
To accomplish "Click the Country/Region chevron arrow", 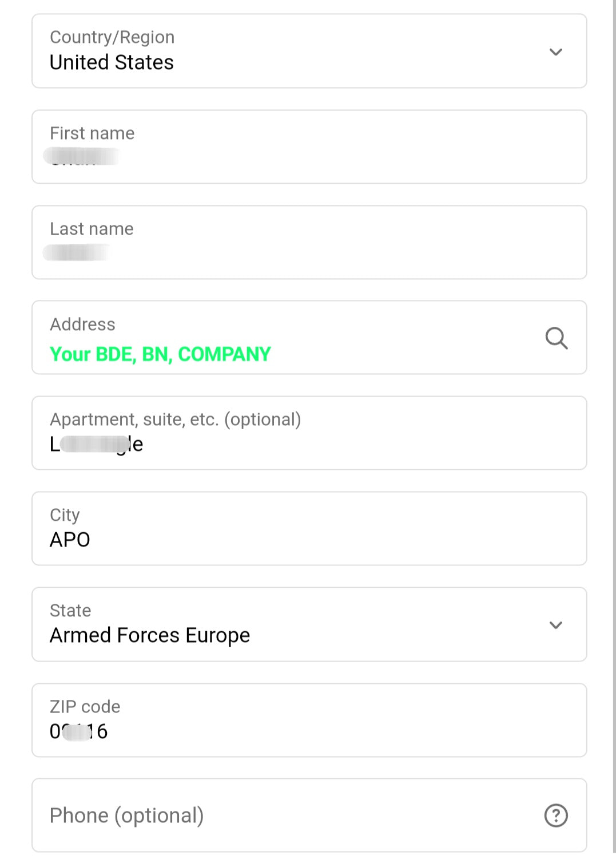I will (556, 52).
